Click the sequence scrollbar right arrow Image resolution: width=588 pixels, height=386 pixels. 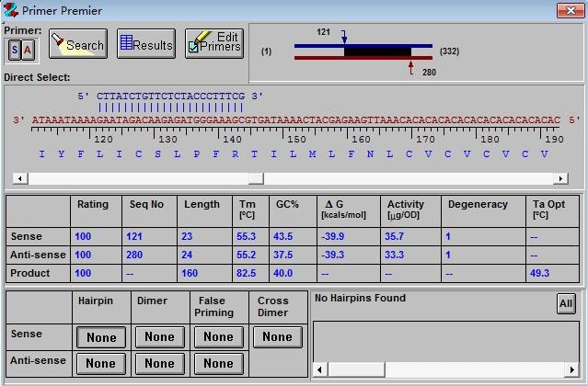point(560,178)
